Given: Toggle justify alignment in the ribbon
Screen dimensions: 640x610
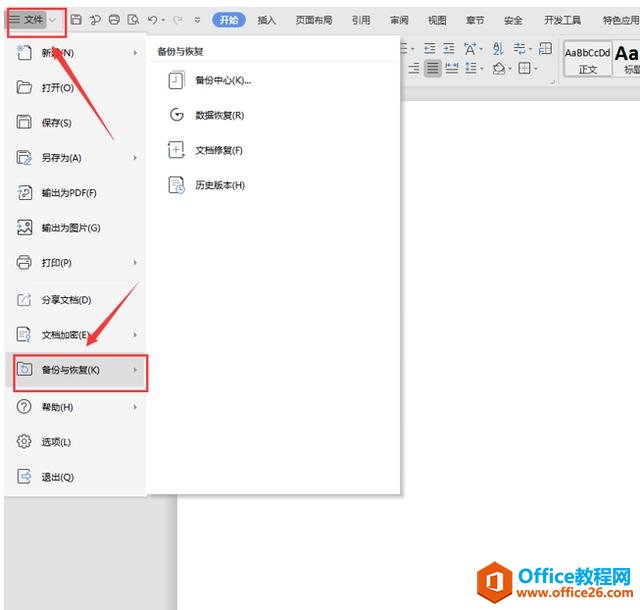Looking at the screenshot, I should [433, 68].
